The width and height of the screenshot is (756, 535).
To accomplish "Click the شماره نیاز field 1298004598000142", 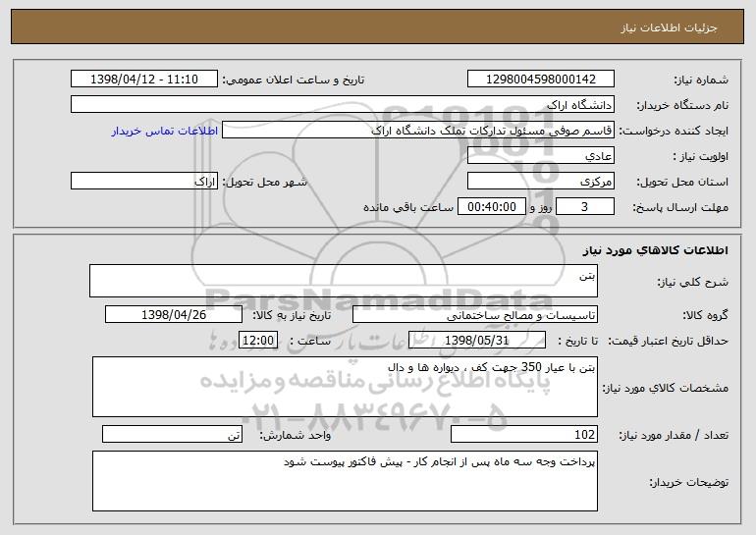I will click(x=540, y=80).
